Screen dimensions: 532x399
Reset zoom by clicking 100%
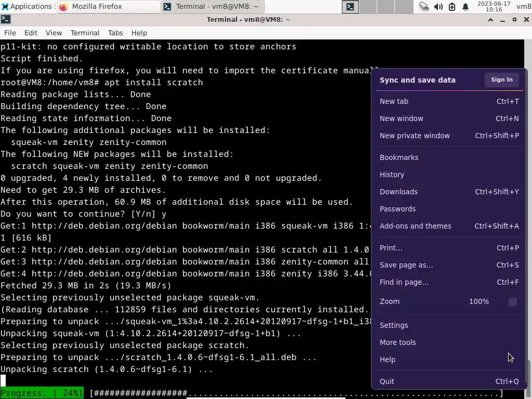pos(478,301)
